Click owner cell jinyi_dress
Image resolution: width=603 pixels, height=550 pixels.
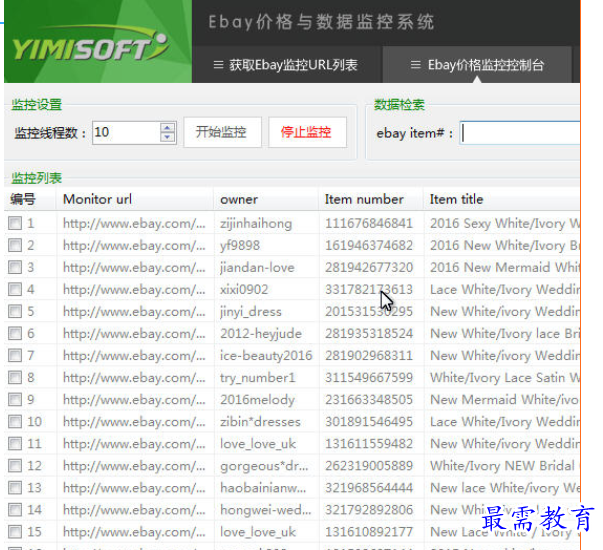click(251, 312)
